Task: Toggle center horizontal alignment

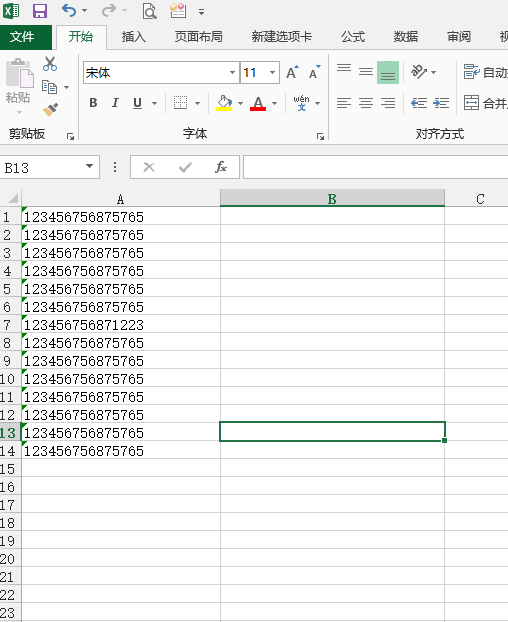Action: click(x=366, y=103)
